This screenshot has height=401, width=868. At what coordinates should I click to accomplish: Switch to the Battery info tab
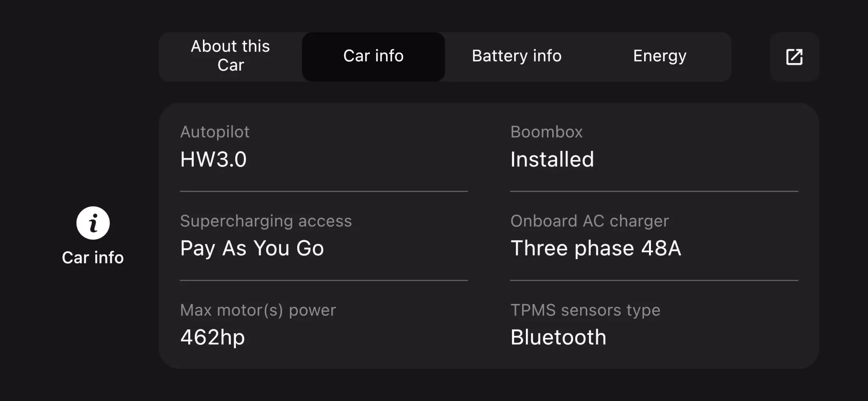(517, 56)
